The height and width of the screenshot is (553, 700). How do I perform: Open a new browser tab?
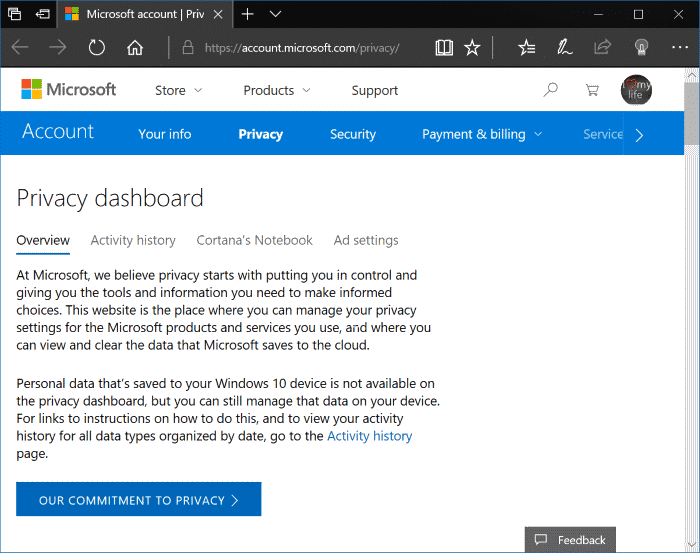[x=247, y=14]
